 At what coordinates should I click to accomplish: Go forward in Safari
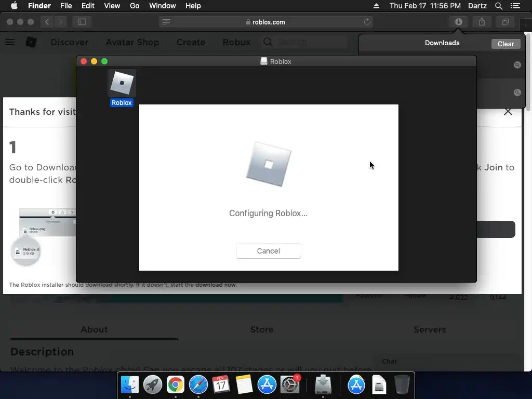click(x=60, y=22)
